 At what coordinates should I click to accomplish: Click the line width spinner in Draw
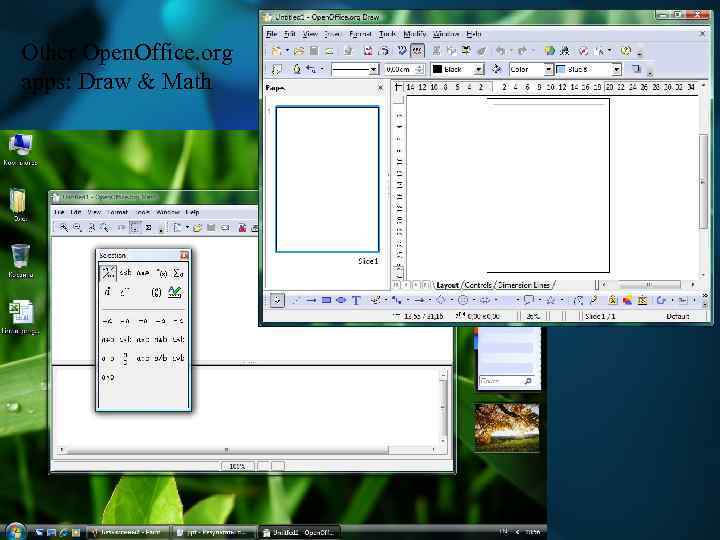pos(419,69)
